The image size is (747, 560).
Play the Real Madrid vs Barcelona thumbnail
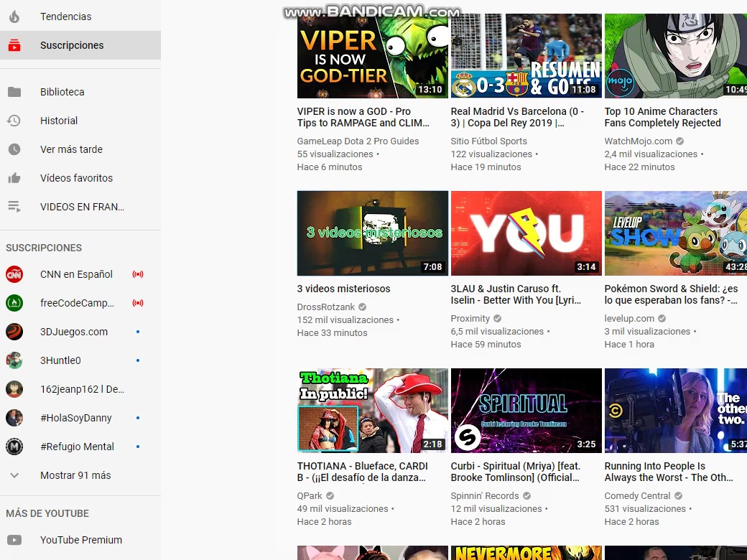(526, 56)
